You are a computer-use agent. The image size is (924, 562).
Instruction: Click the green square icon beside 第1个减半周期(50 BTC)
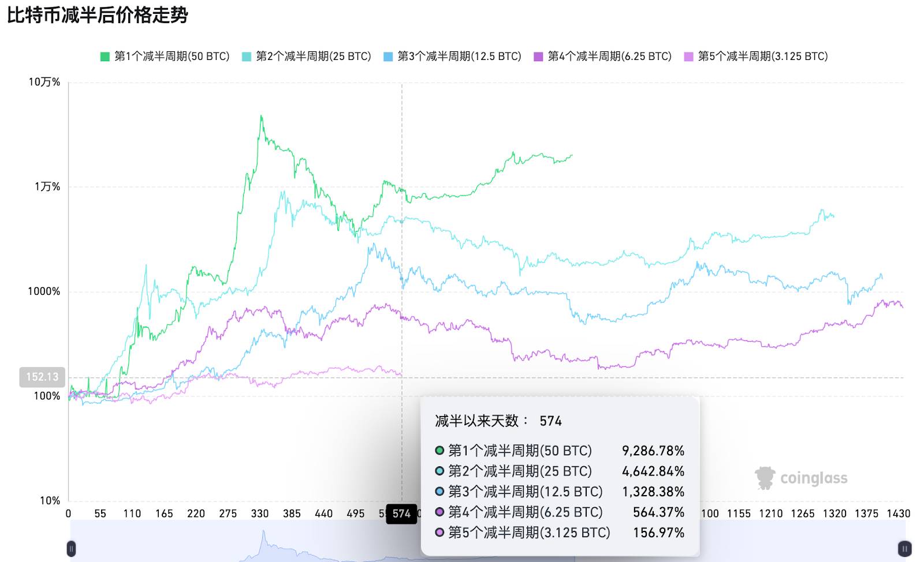[x=104, y=56]
